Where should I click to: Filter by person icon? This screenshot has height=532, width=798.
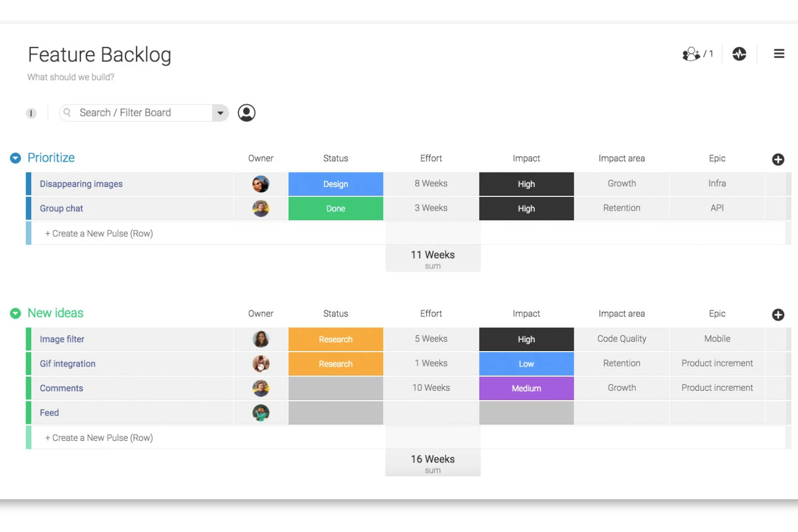click(246, 113)
